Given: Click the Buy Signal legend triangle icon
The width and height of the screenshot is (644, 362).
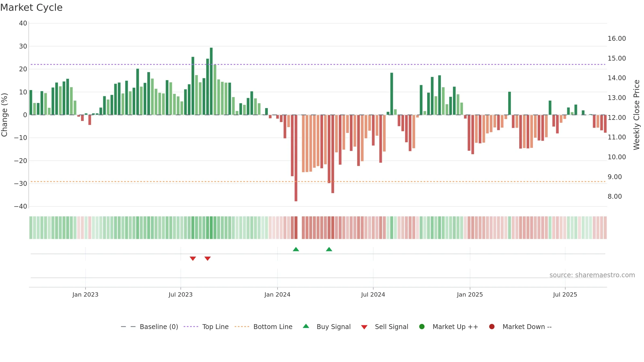Looking at the screenshot, I should pyautogui.click(x=306, y=326).
